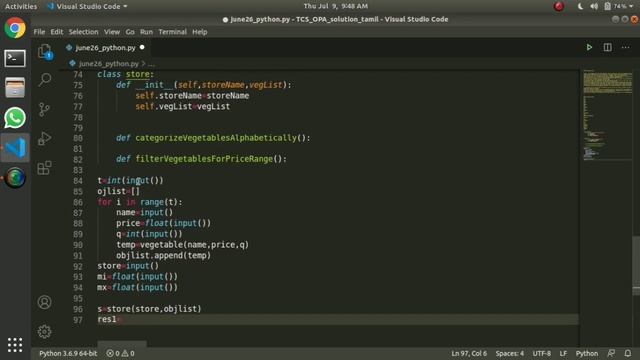Screen dimensions: 640x360
Task: Open the Source Control view
Action: (44, 109)
